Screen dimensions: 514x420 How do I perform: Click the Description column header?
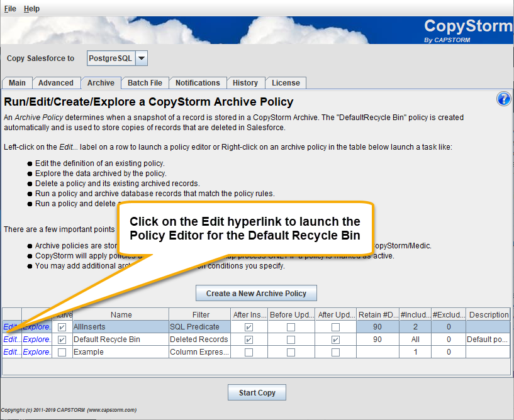(488, 314)
